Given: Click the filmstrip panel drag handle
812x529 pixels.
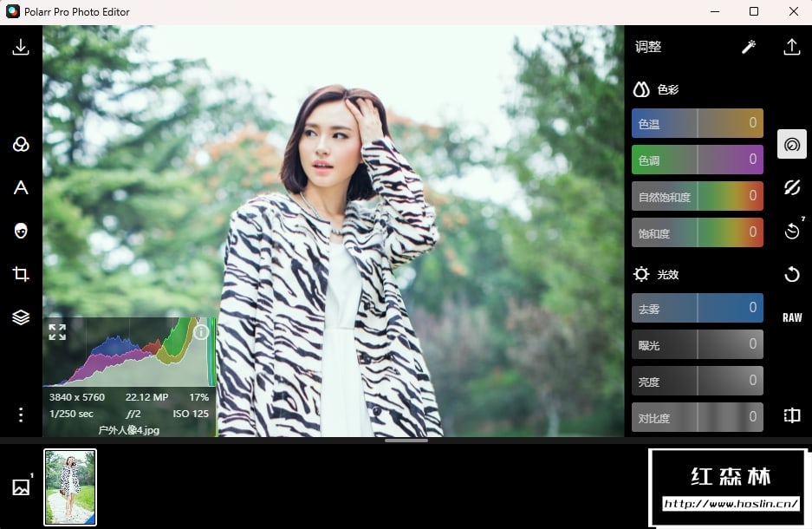Looking at the screenshot, I should click(x=406, y=441).
